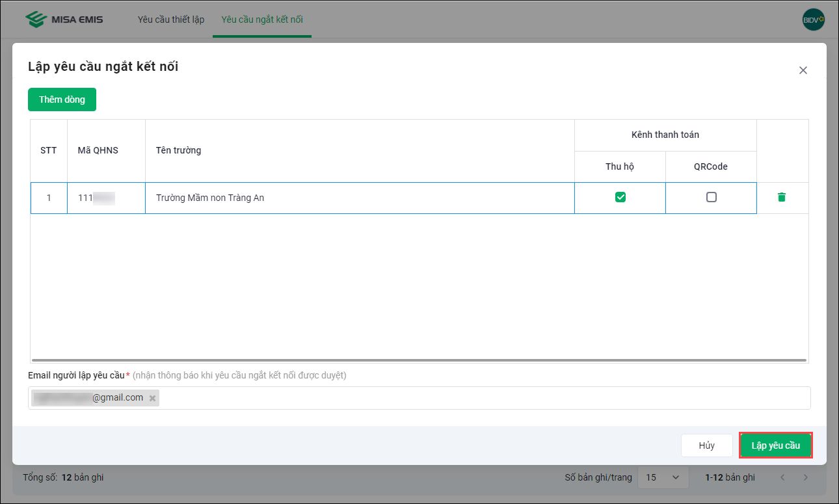Image resolution: width=839 pixels, height=504 pixels.
Task: Click the Thêm dòng button
Action: point(62,99)
